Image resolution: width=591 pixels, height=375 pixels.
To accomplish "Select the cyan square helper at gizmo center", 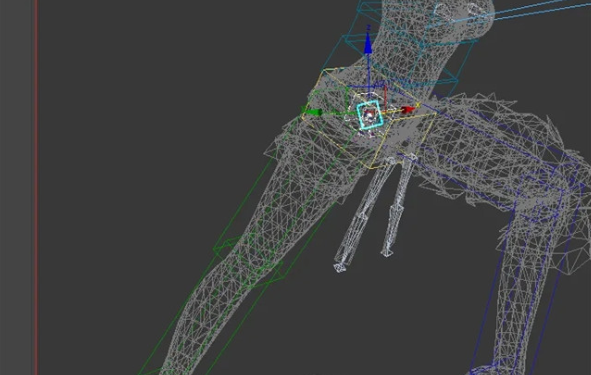I will coord(370,115).
